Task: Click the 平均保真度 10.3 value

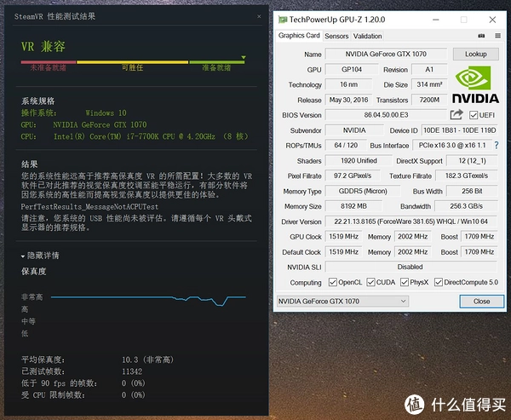Action: click(148, 360)
